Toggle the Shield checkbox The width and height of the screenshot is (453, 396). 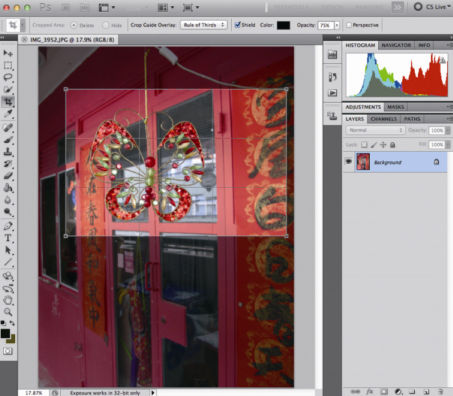pyautogui.click(x=238, y=25)
